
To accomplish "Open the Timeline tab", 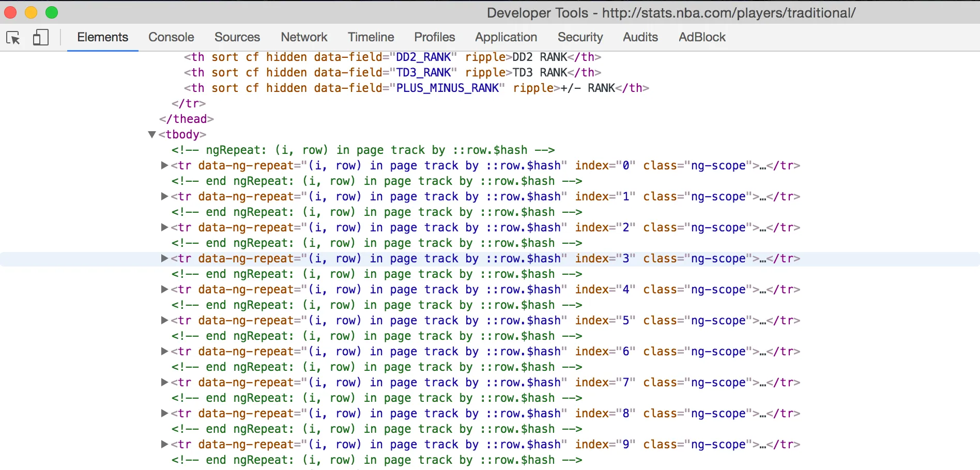I will coord(371,37).
